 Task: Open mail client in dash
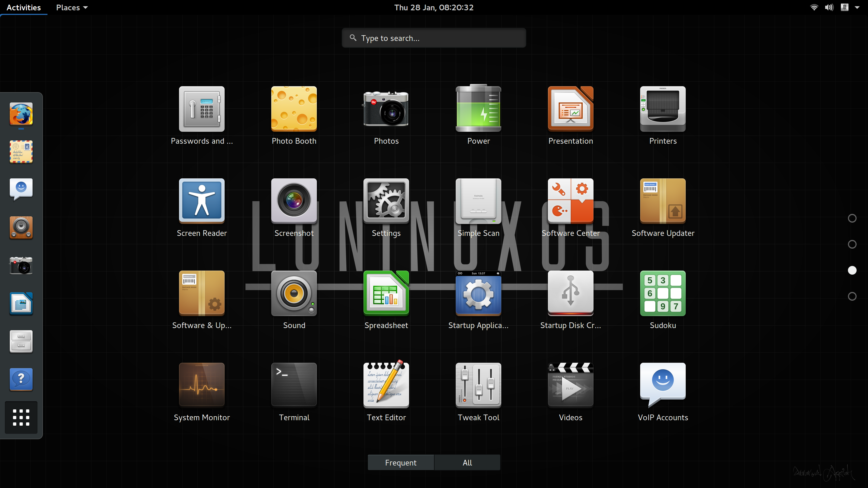tap(21, 152)
